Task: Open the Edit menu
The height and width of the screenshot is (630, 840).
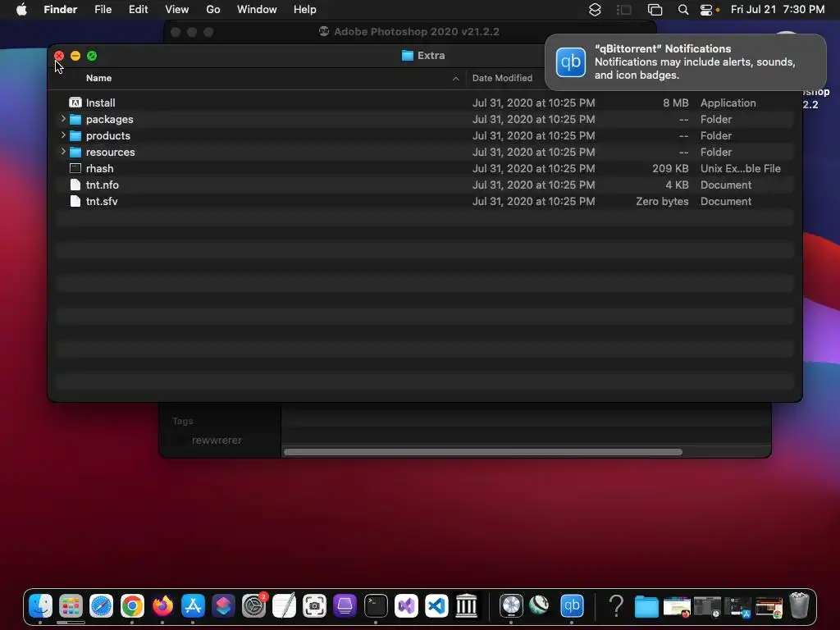Action: pyautogui.click(x=138, y=10)
